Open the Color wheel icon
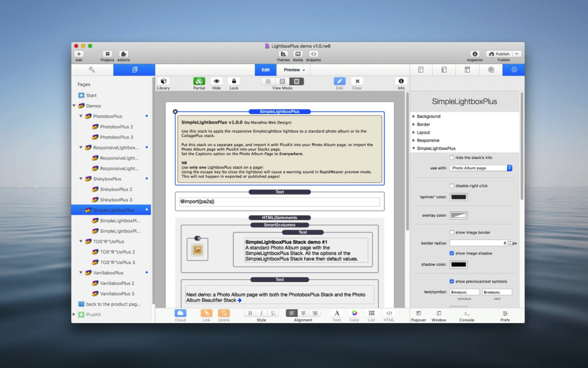The image size is (588, 368). click(354, 313)
